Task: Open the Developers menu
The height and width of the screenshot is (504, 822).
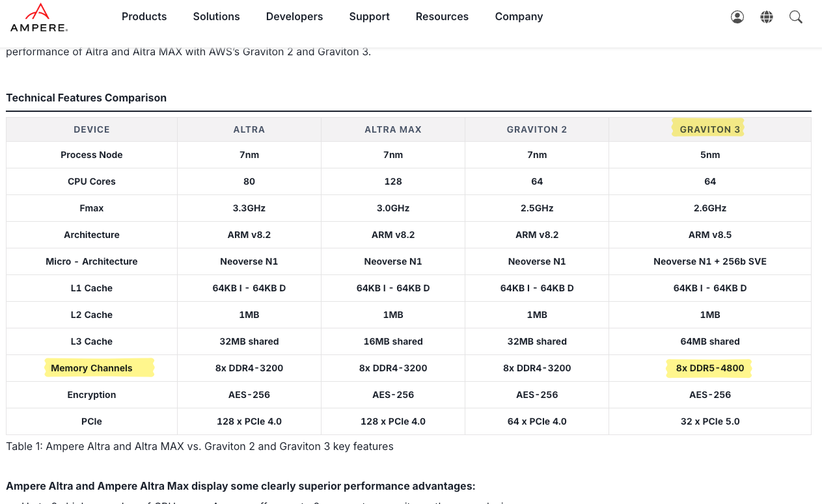Action: pyautogui.click(x=294, y=16)
